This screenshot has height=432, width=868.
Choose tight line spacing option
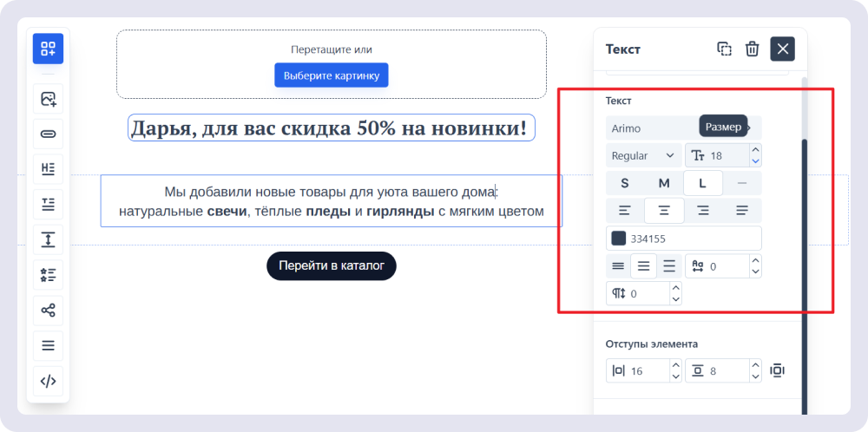(618, 266)
